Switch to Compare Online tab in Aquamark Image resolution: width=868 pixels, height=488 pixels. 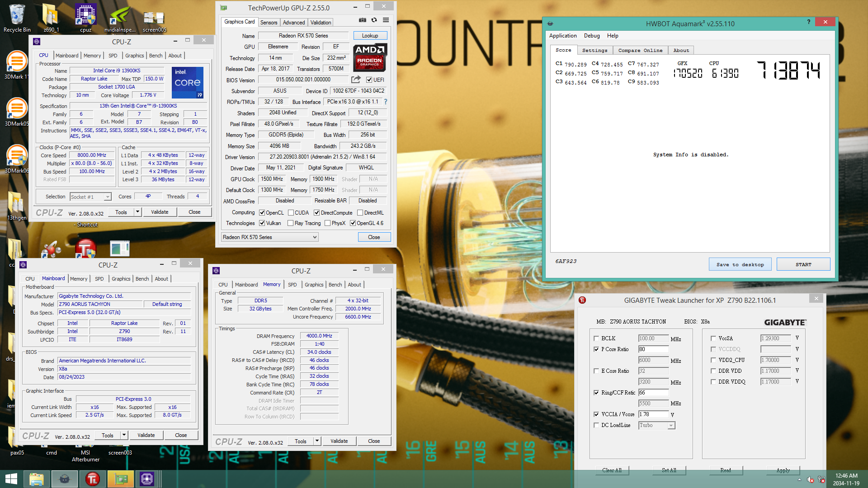click(640, 51)
